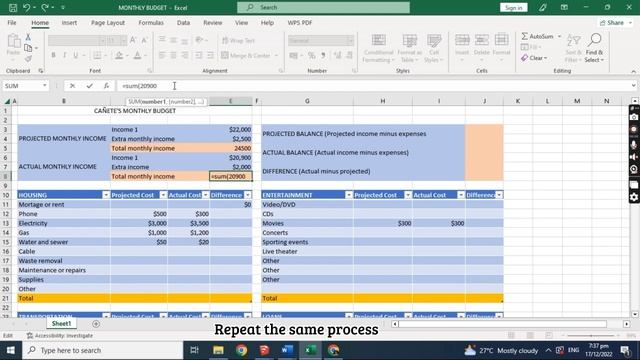This screenshot has height=360, width=640.
Task: Click the Cell Styles icon
Action: [433, 40]
